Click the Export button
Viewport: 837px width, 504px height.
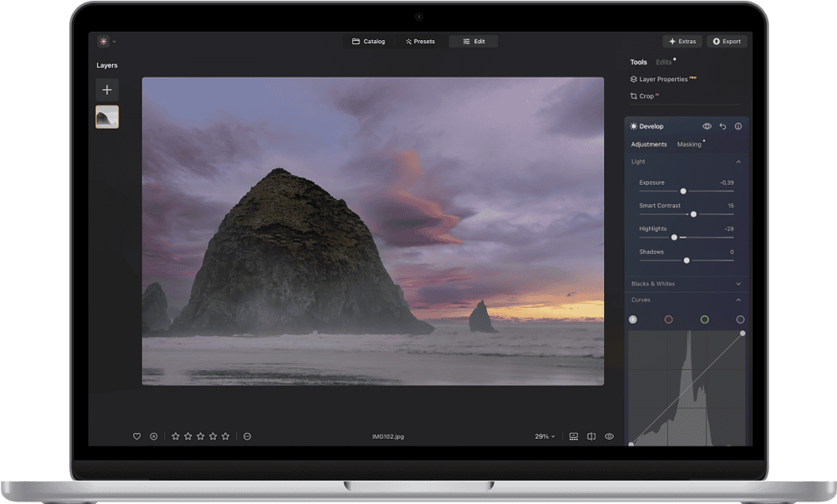point(727,41)
